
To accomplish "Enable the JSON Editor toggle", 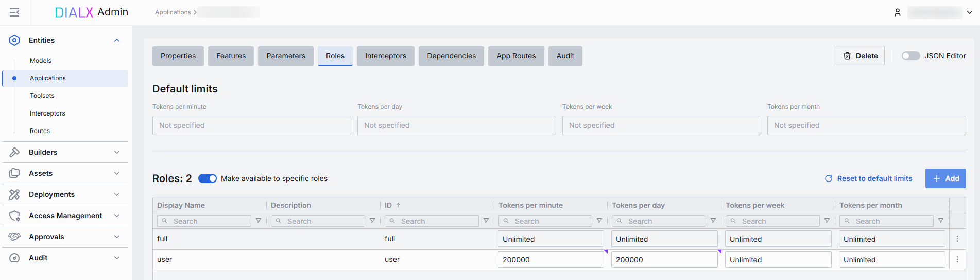I will pos(910,56).
